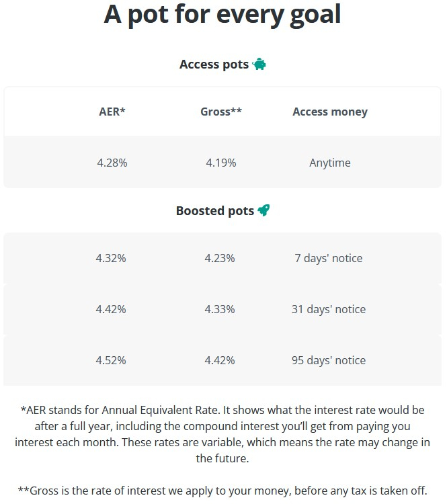Select the 7 days' notice row

pos(222,258)
